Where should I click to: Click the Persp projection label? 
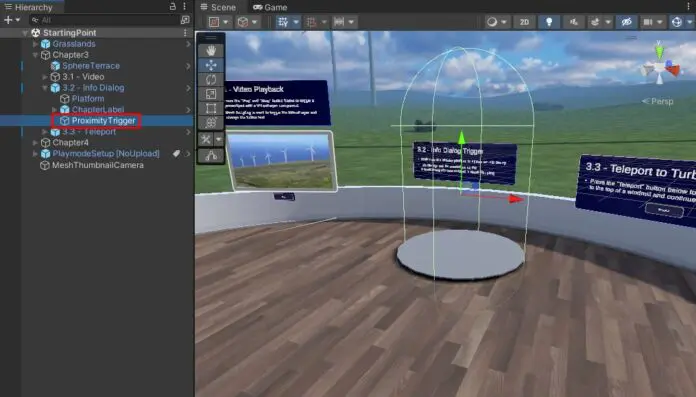pos(658,101)
